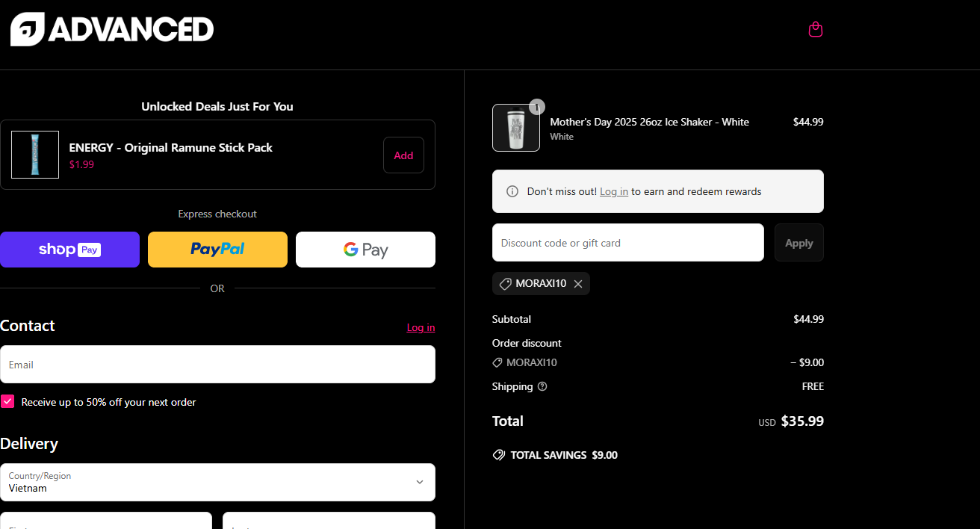
Task: Click Mother's Day 2025 26oz Ice Shaker title
Action: (x=649, y=122)
